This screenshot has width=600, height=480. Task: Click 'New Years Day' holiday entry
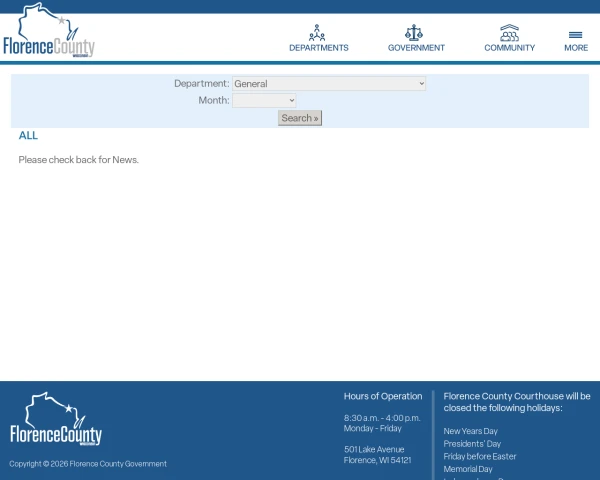pos(470,431)
